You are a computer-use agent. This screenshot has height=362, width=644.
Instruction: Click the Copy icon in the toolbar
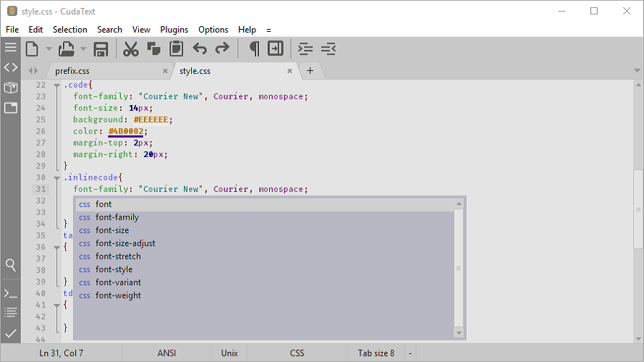tap(153, 49)
